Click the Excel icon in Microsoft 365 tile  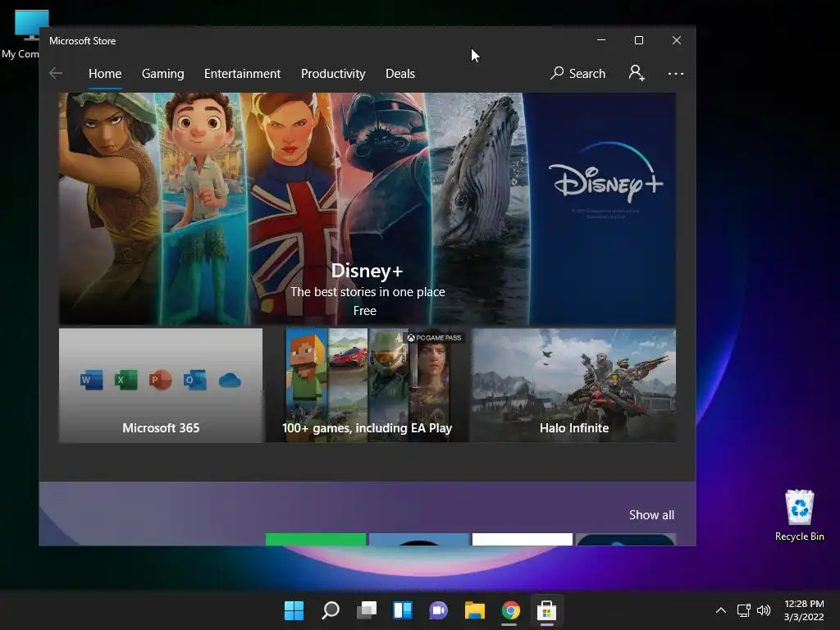126,381
